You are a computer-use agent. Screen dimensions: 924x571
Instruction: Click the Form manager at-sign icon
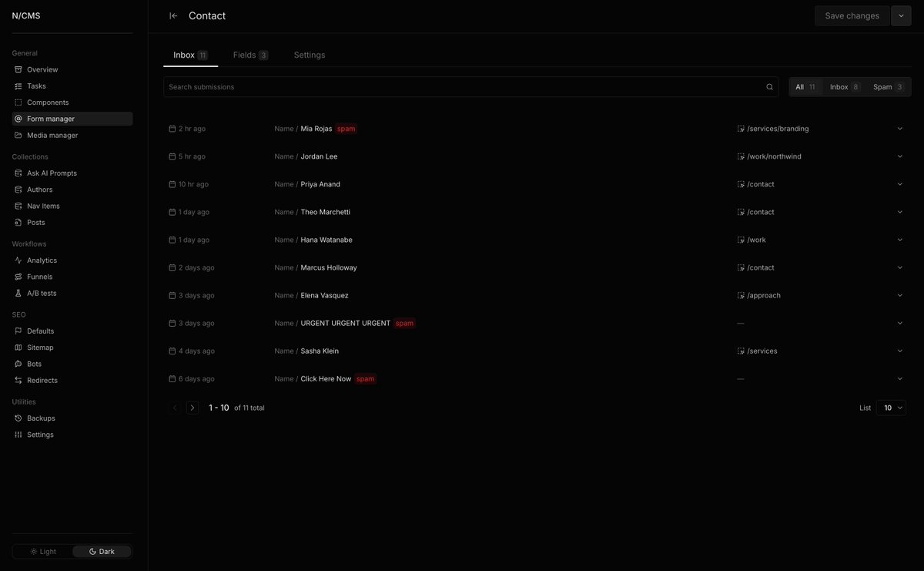(x=18, y=119)
